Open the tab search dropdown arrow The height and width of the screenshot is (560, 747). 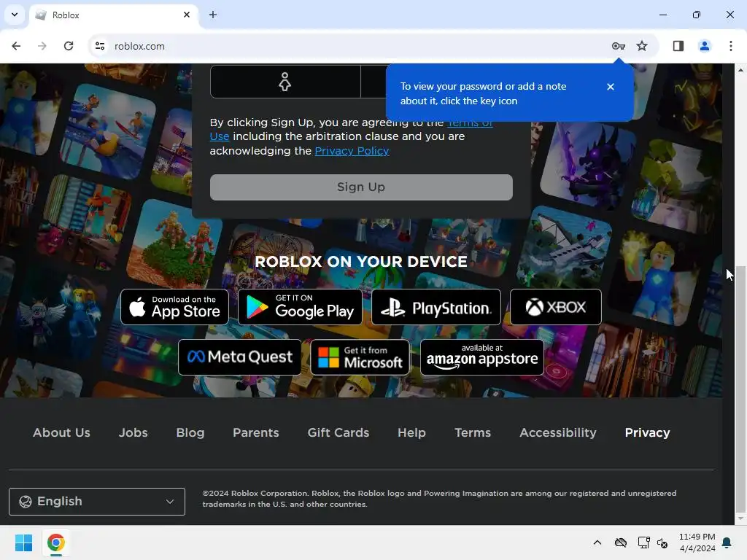tap(15, 15)
